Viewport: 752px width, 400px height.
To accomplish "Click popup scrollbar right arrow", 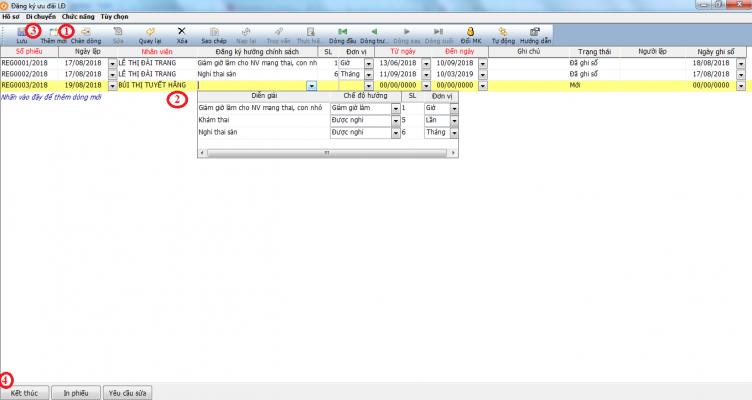I will click(453, 153).
